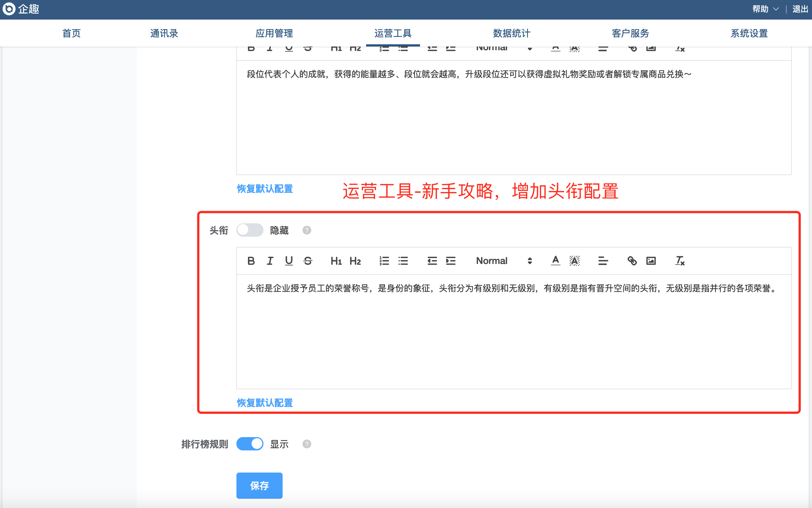Click the help icon beside 排行榜规则

coord(307,444)
